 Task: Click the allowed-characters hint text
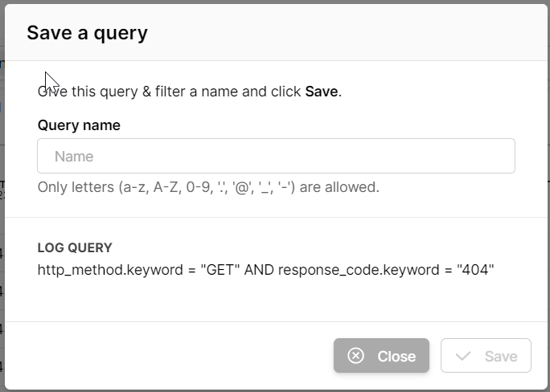tap(208, 188)
